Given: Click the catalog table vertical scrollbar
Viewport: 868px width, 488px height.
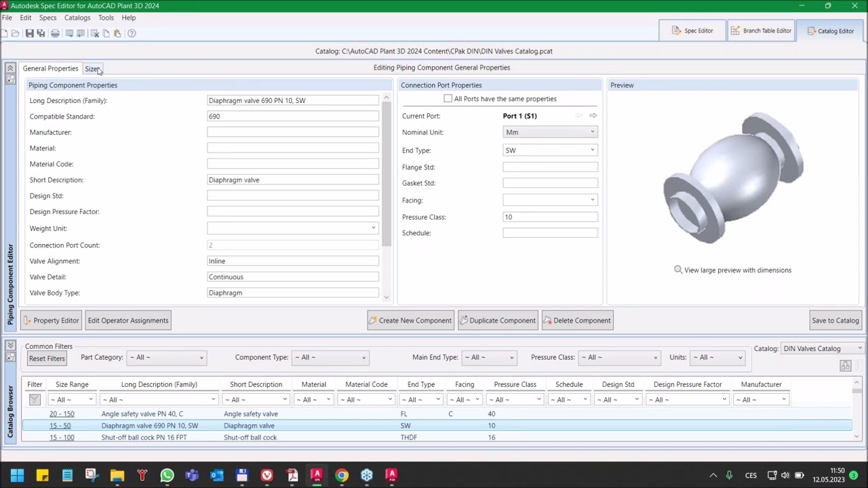Looking at the screenshot, I should [x=856, y=410].
